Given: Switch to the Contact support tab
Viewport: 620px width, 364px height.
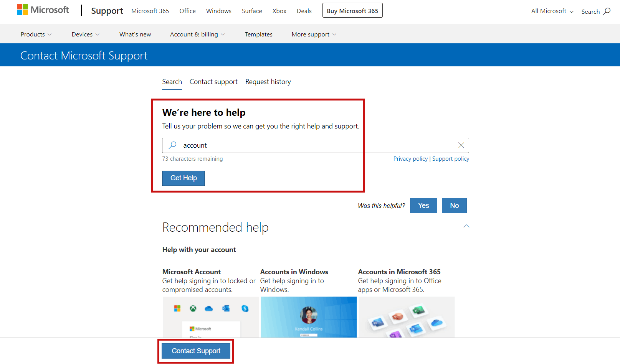Looking at the screenshot, I should [x=213, y=82].
